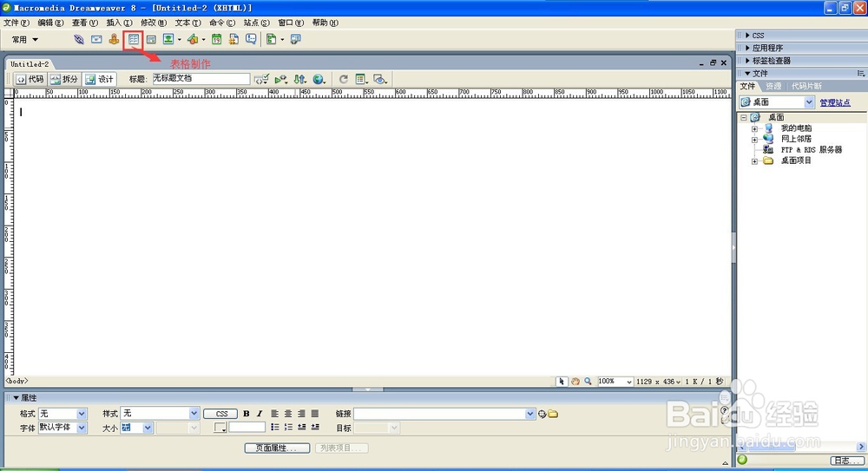Toggle bold text formatting
868x471 pixels.
pyautogui.click(x=247, y=414)
